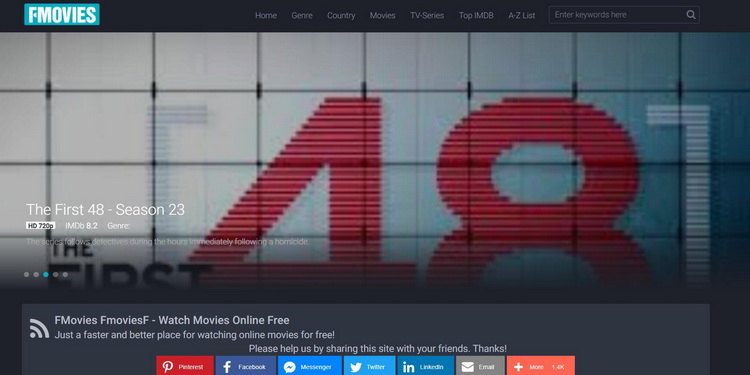
Task: Open the A-Z List page
Action: 522,15
